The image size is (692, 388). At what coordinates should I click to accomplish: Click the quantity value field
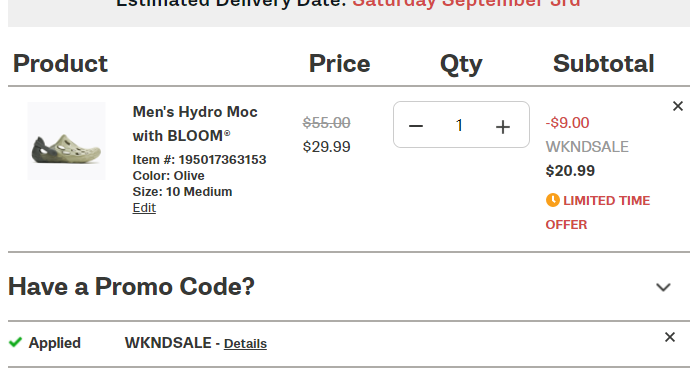(x=459, y=125)
